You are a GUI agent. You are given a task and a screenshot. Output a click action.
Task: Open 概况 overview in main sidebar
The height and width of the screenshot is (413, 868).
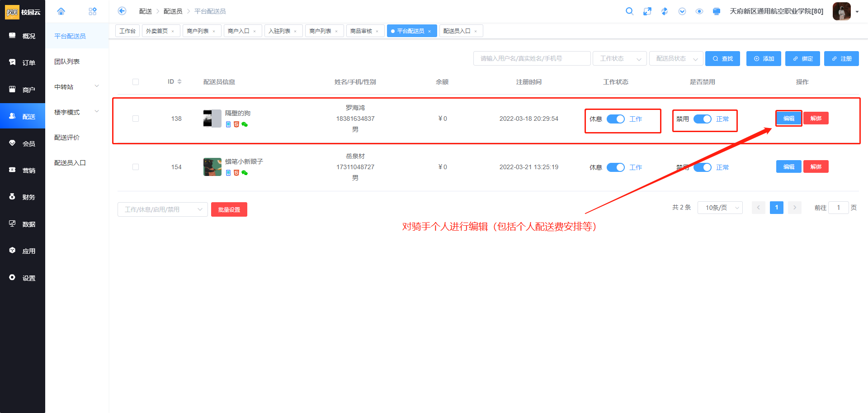coord(23,36)
